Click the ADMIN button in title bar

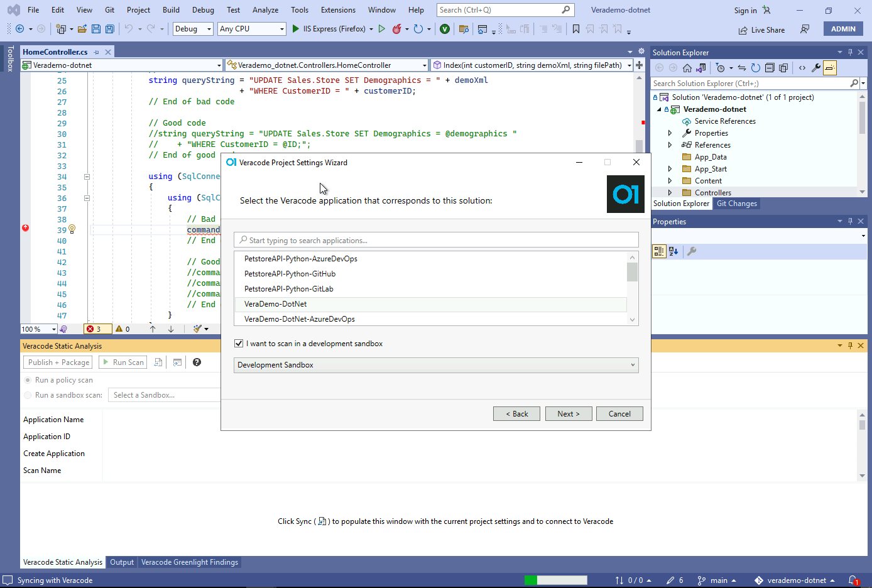pos(843,29)
